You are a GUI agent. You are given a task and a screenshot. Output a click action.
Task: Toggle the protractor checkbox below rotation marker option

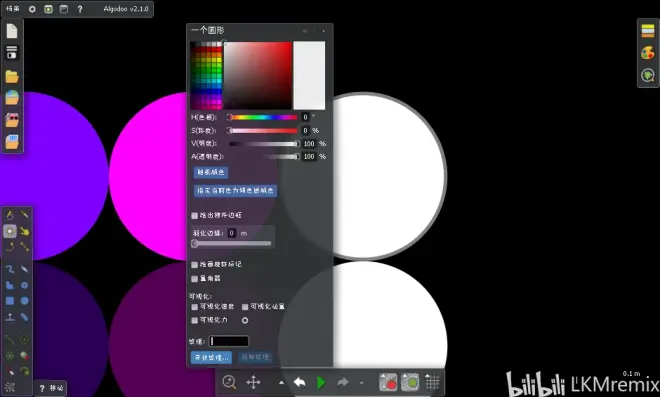194,279
